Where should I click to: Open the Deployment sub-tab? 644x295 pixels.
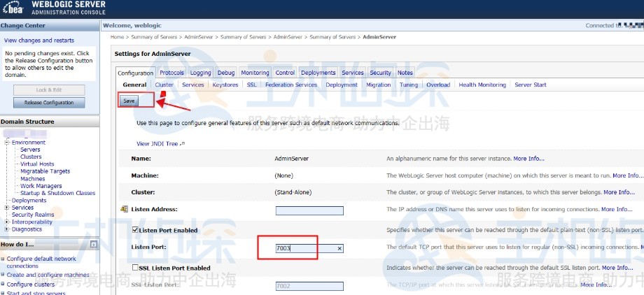342,85
